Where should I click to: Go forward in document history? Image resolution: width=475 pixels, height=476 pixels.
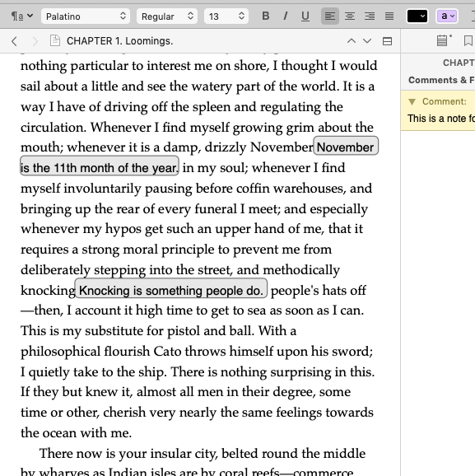pos(35,41)
